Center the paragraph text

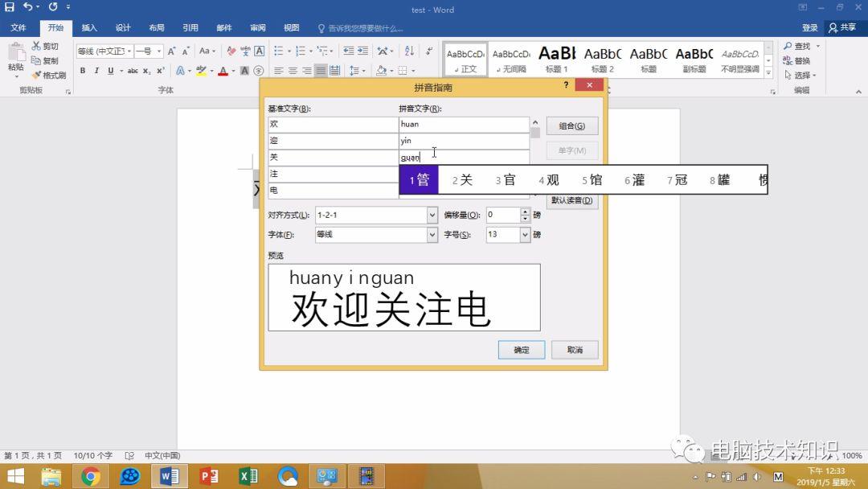pos(293,70)
